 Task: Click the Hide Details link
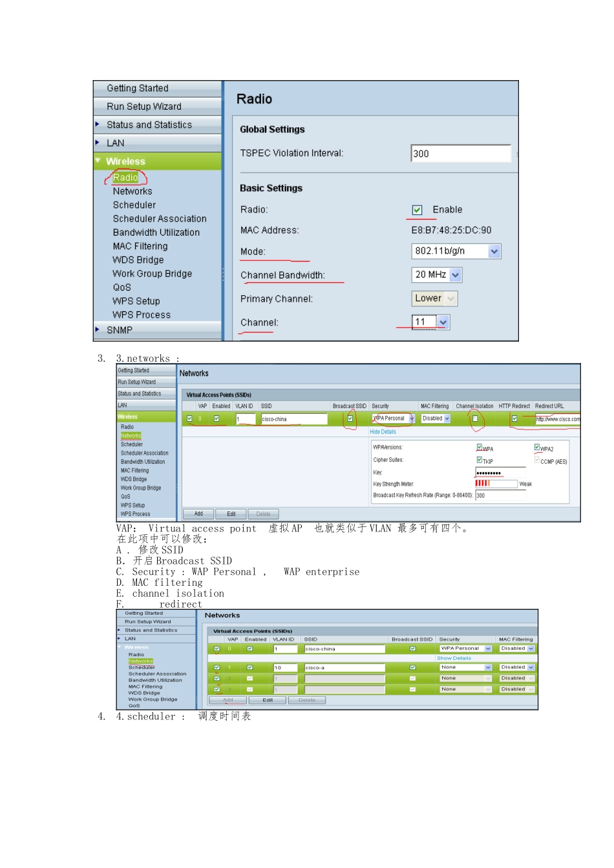click(x=383, y=432)
